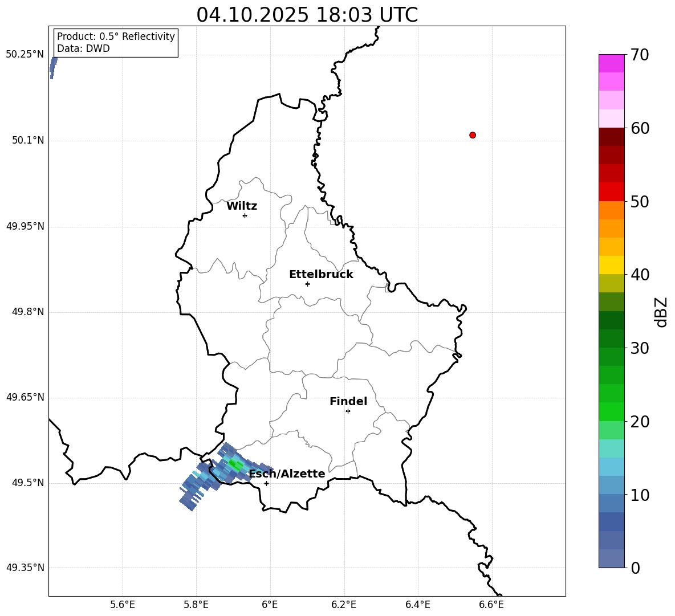Click the 49.35°N latitude label

click(x=25, y=568)
